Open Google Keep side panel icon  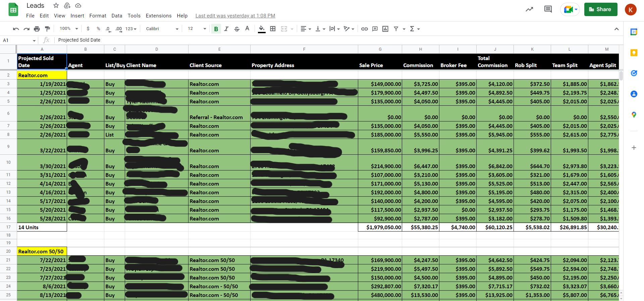click(634, 53)
